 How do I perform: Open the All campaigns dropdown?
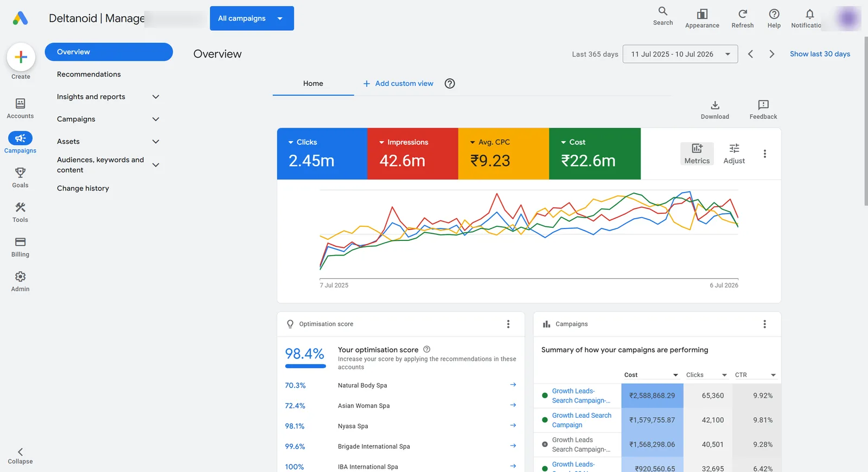(x=252, y=18)
